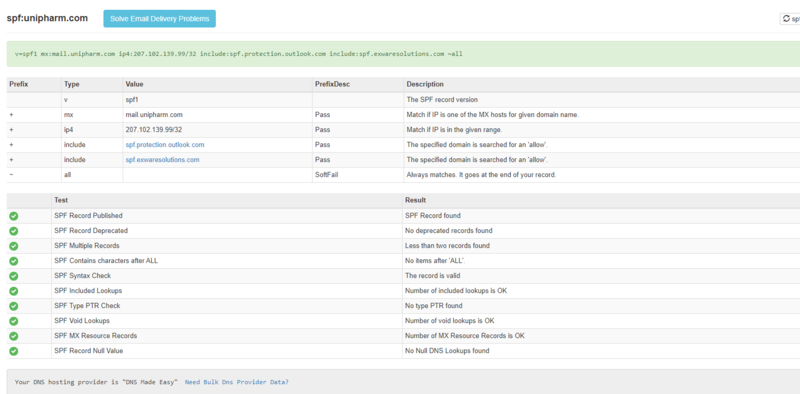Click green check icon for SPF MX Resource Records

[x=14, y=336]
